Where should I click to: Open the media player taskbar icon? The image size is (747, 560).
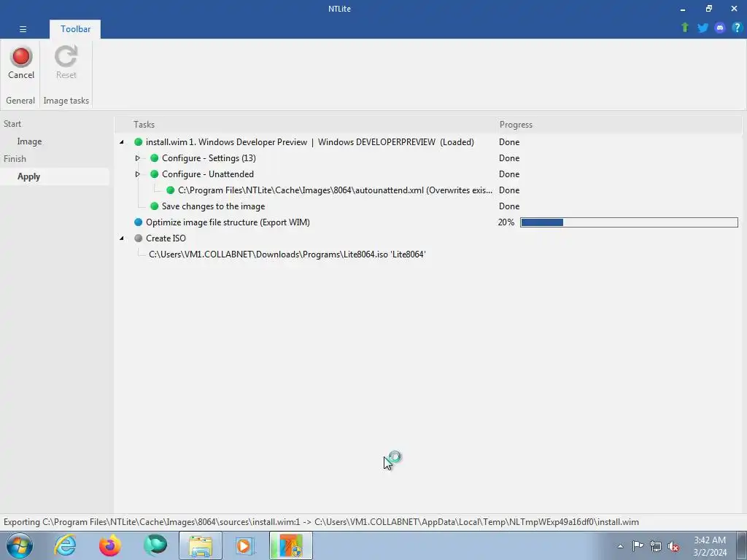click(x=245, y=545)
